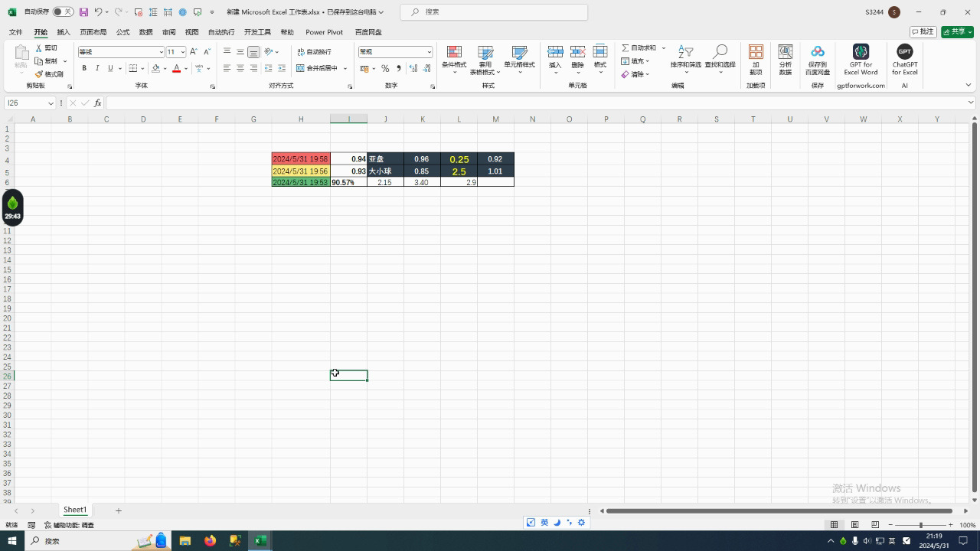Click Increase Decimal icon

[x=413, y=68]
